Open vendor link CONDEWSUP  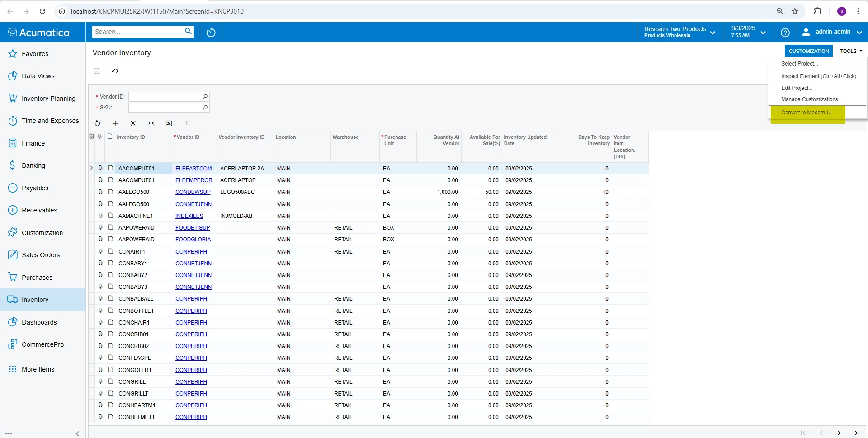(x=193, y=192)
